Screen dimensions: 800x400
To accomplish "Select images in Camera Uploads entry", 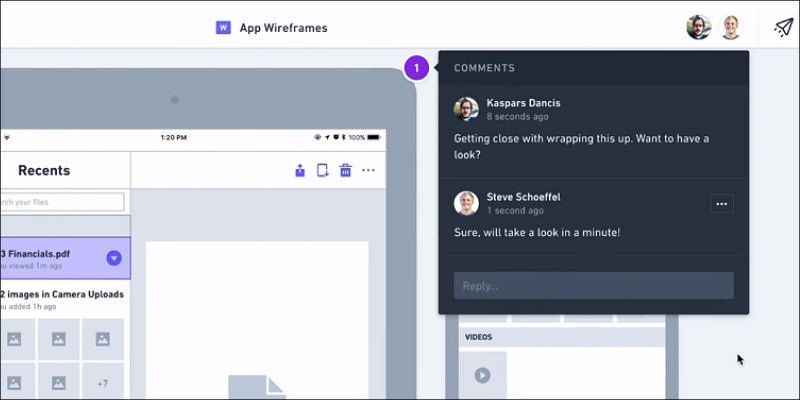I will [x=62, y=299].
